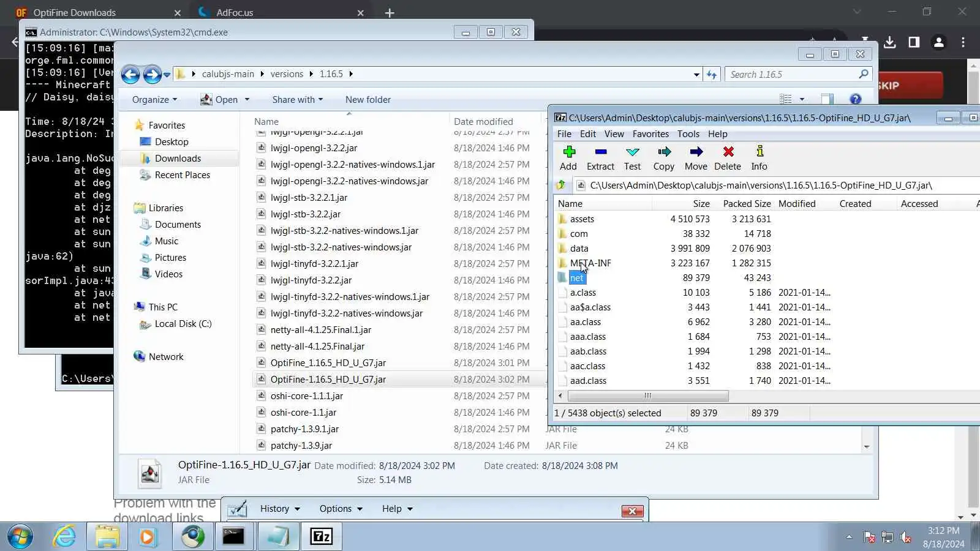Open the Chrome three-dot menu

pos(963,42)
